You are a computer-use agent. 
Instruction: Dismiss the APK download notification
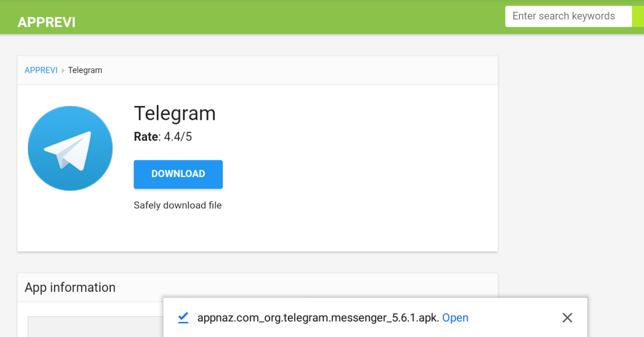567,318
